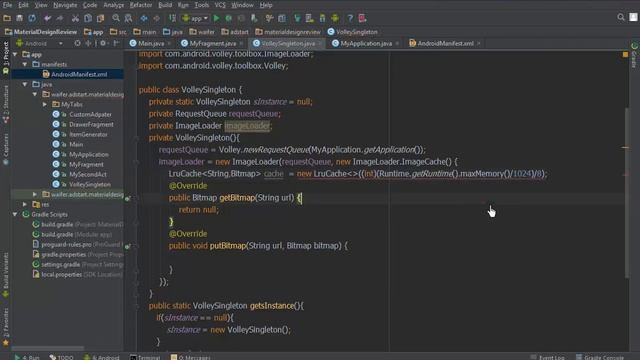Open the Android Device Monitor icon
The image size is (640, 360).
point(335,18)
